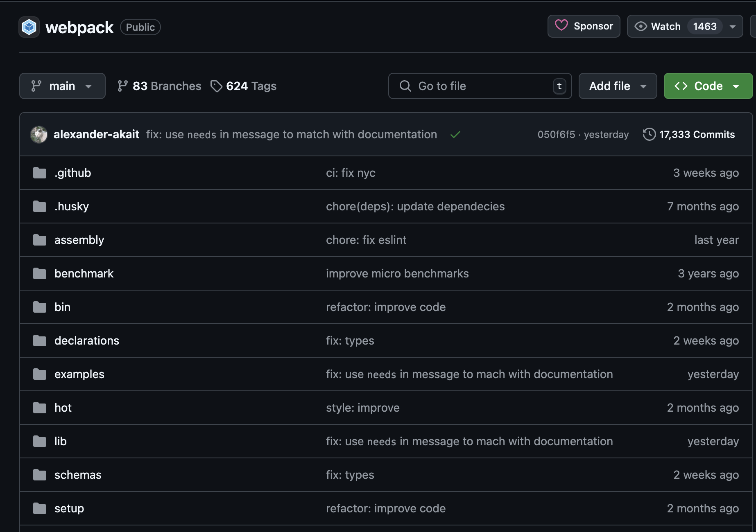Open alexander-akait profile link
The height and width of the screenshot is (532, 756).
97,134
